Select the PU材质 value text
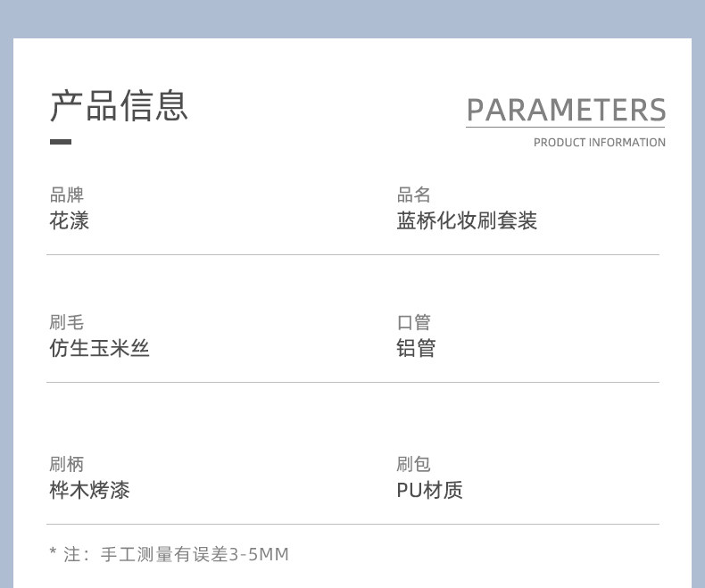 point(429,490)
